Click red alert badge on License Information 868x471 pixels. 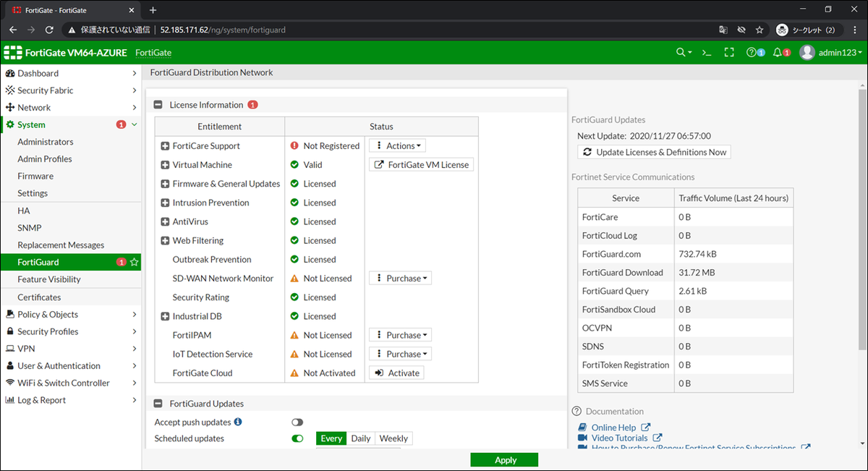(x=252, y=105)
